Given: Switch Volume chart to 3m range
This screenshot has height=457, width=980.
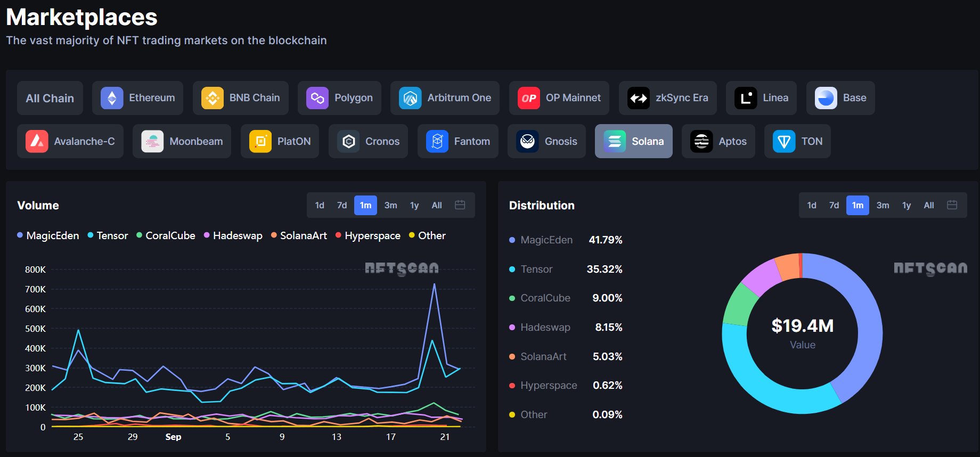Looking at the screenshot, I should [390, 205].
